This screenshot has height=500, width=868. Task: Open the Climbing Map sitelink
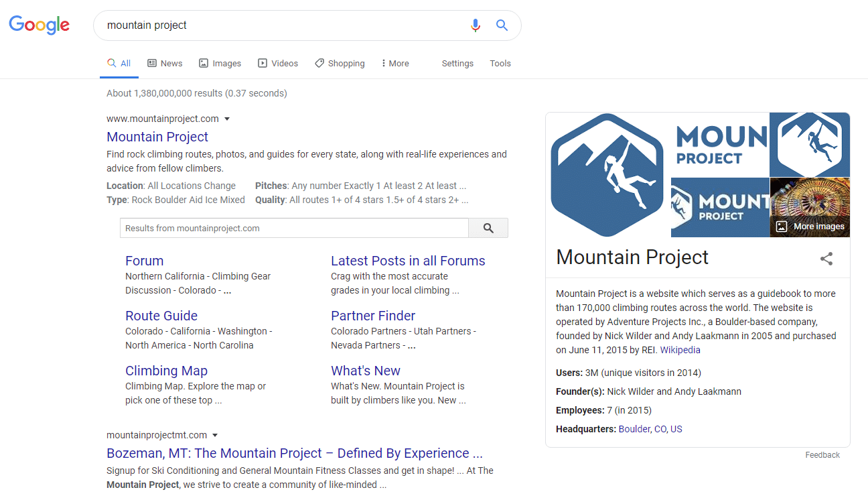coord(166,371)
